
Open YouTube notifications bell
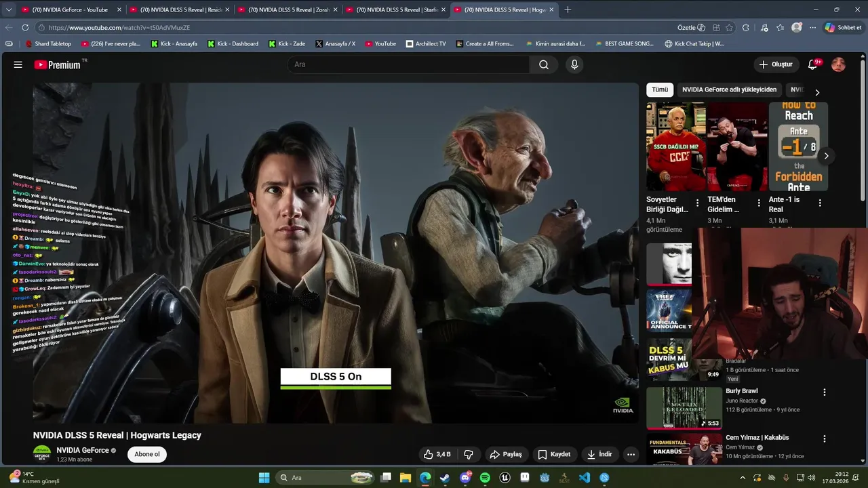813,64
